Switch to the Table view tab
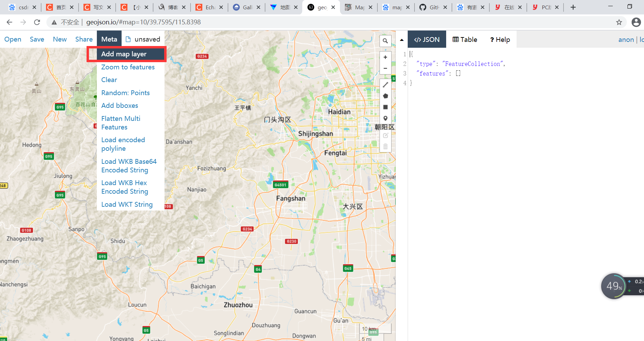The width and height of the screenshot is (644, 341). [464, 39]
